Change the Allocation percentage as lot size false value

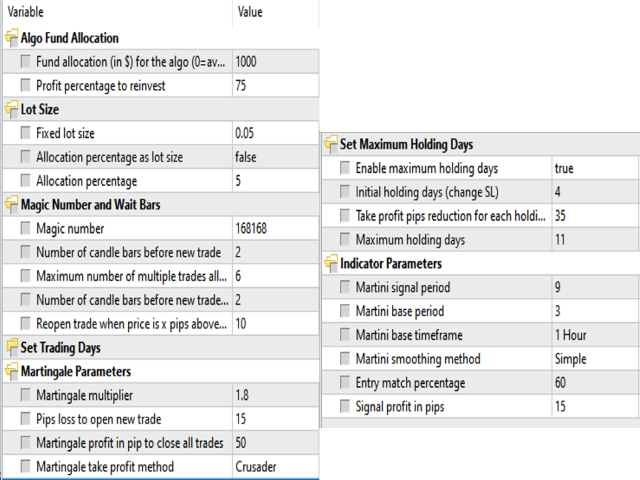[x=276, y=157]
